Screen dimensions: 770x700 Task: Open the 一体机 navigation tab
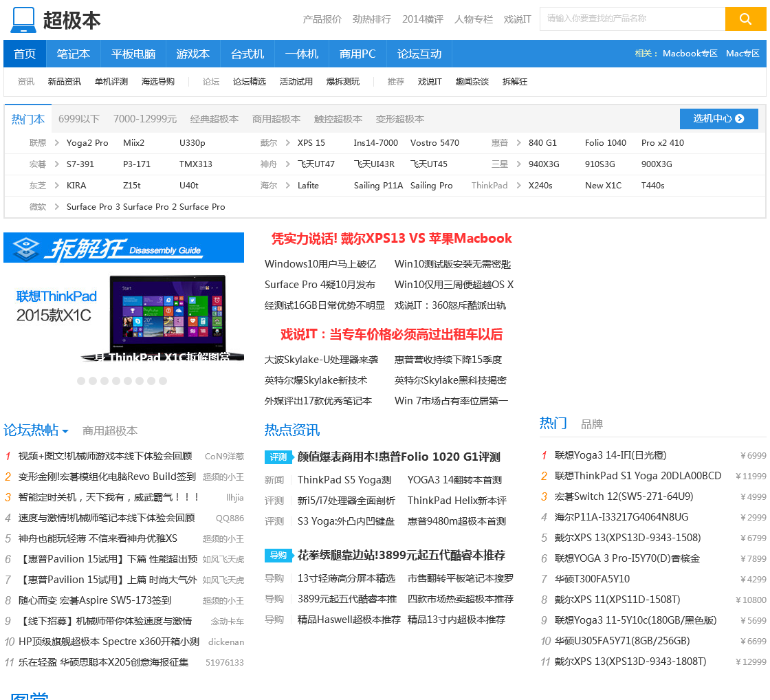click(x=302, y=54)
